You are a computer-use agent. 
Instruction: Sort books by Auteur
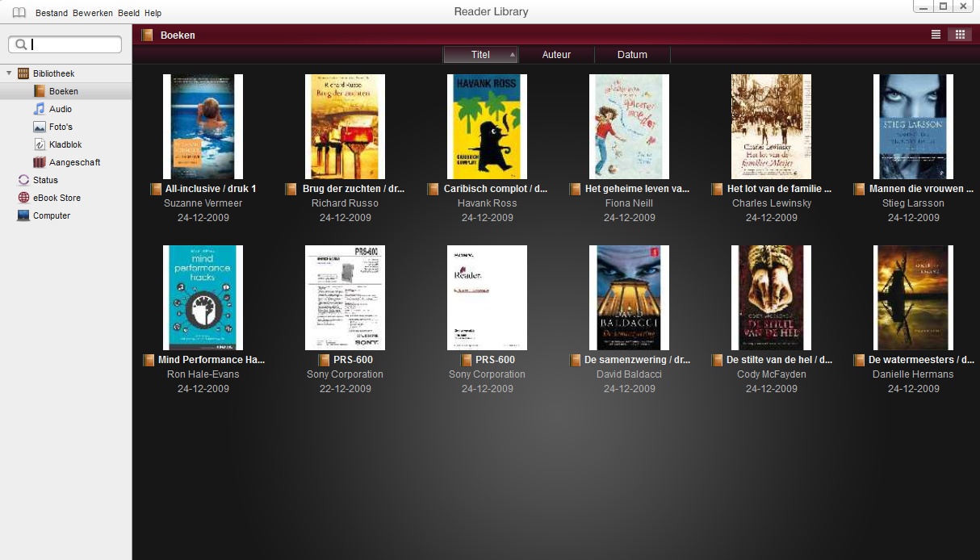pos(556,55)
